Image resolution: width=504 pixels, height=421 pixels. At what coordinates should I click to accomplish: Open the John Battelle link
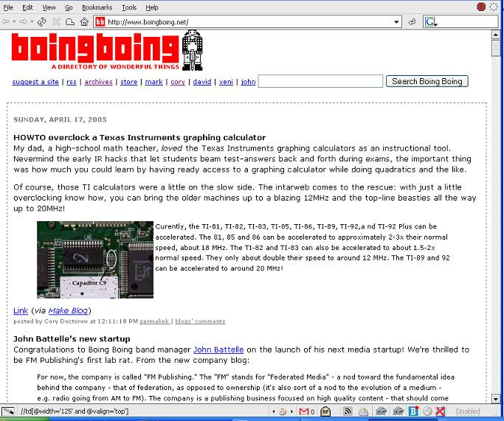pos(218,349)
